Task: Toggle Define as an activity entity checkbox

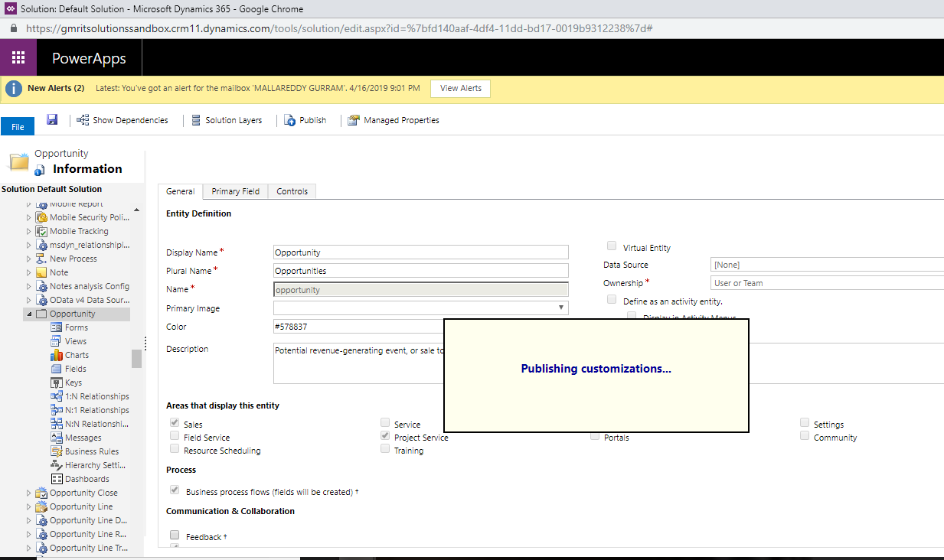Action: (612, 300)
